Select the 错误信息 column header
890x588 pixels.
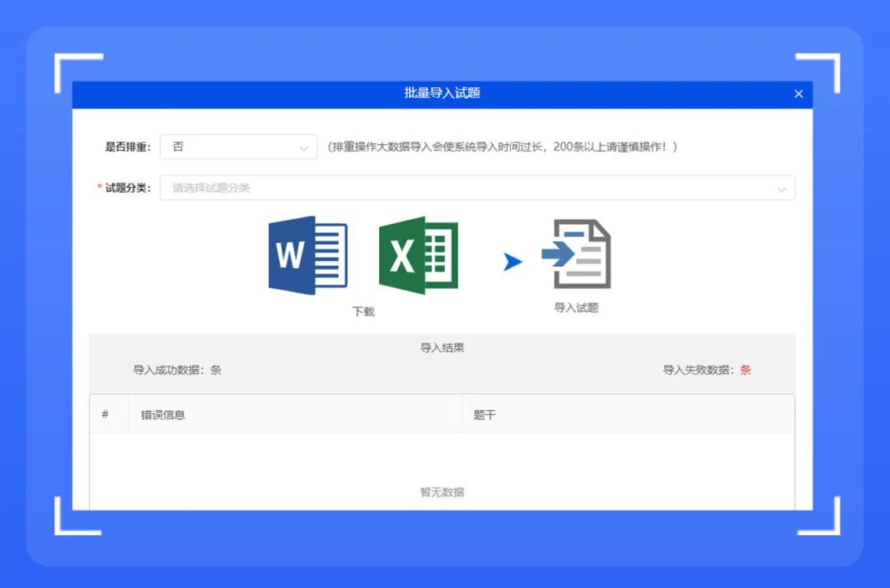pyautogui.click(x=163, y=415)
